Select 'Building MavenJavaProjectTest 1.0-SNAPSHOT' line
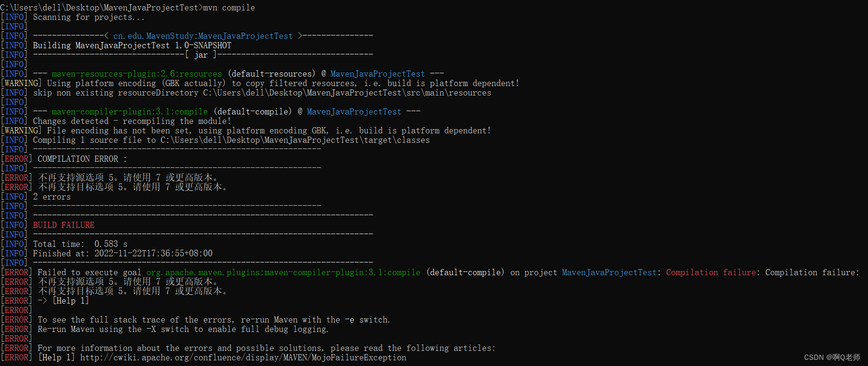The width and height of the screenshot is (868, 366). 132,45
